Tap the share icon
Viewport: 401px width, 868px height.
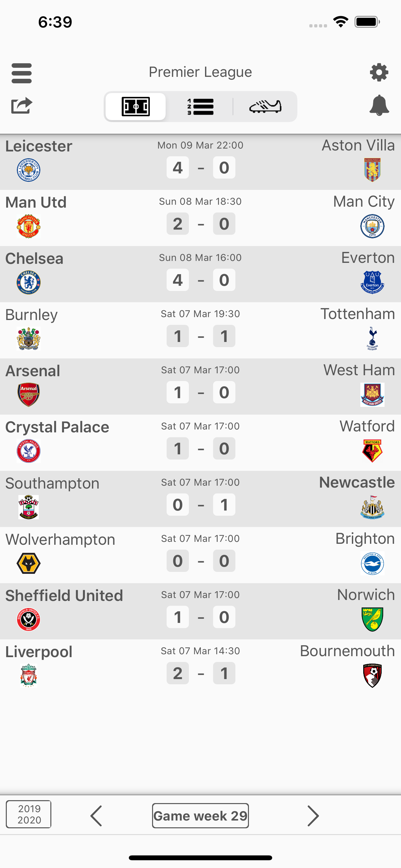[22, 106]
